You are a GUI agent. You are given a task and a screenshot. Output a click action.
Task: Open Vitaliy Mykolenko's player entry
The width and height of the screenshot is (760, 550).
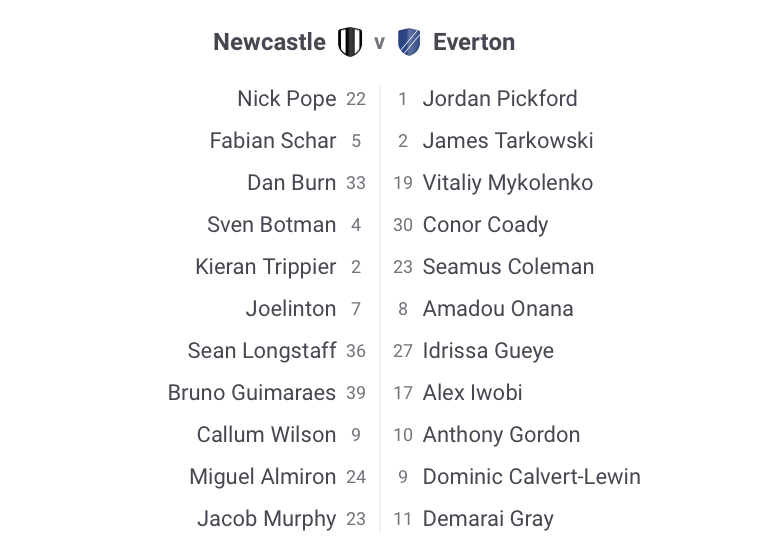tap(507, 183)
